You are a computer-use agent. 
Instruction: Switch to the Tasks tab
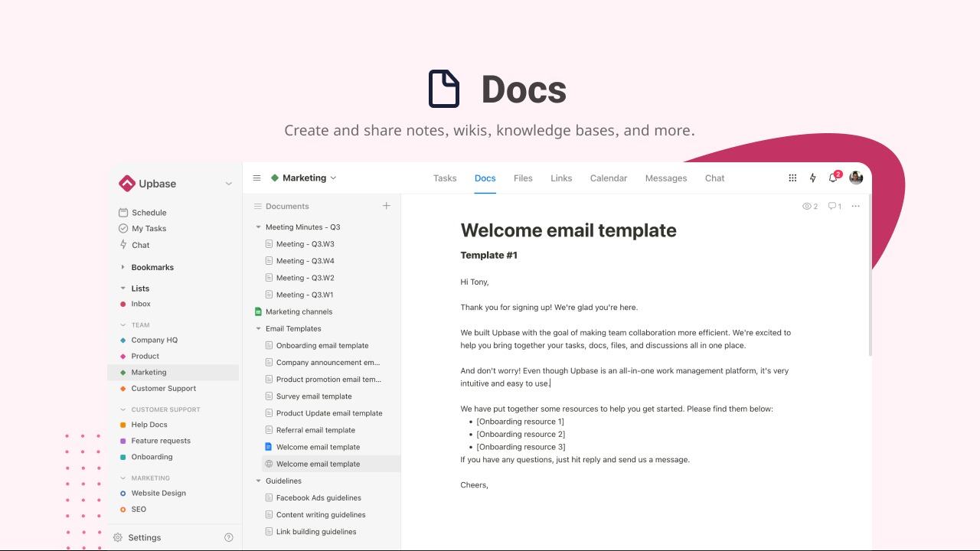tap(445, 178)
